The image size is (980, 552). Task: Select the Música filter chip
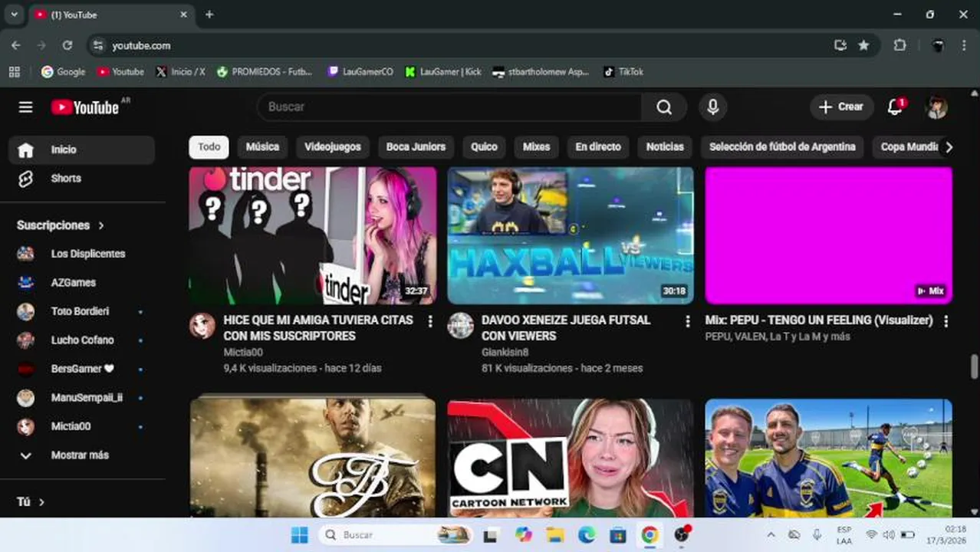[x=262, y=146]
